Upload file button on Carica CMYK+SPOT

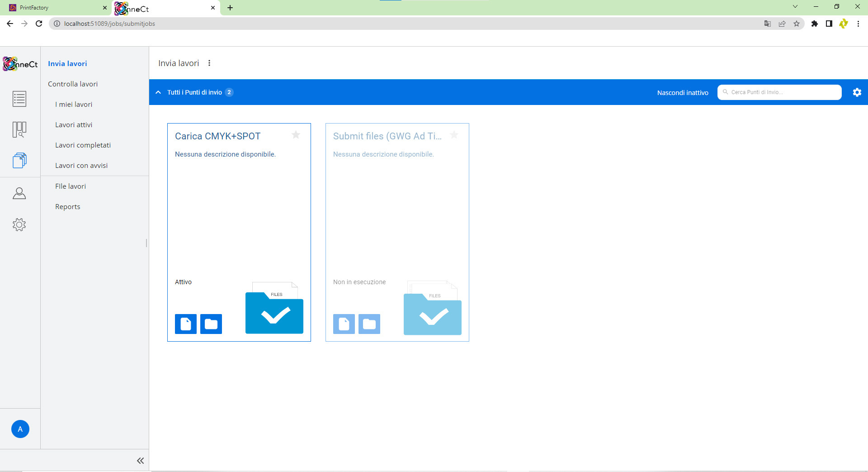click(x=186, y=324)
